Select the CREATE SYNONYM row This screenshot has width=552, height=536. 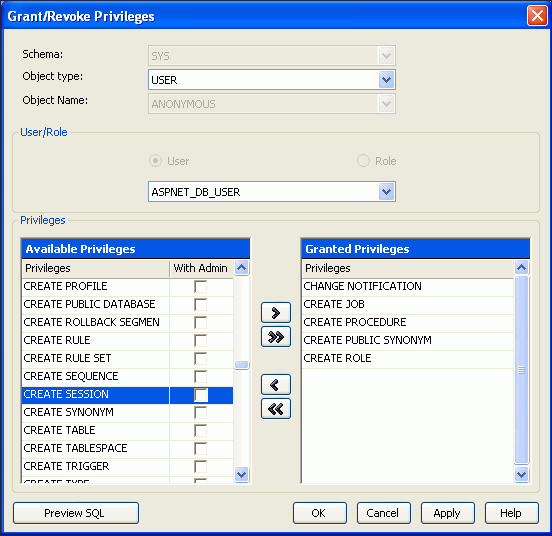pyautogui.click(x=96, y=412)
